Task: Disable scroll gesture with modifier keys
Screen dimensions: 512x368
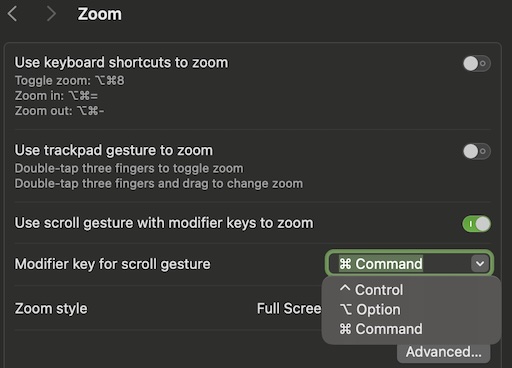Action: click(477, 224)
